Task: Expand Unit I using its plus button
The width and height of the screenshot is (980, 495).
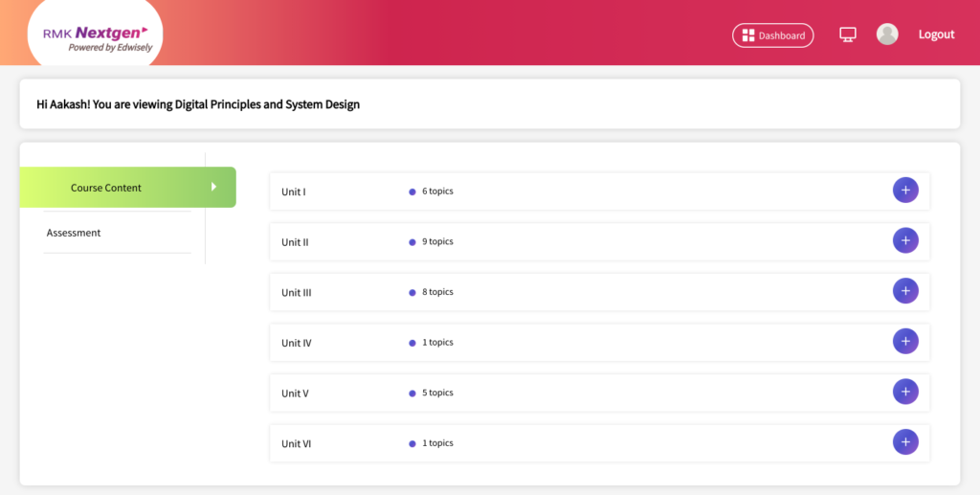Action: (x=905, y=191)
